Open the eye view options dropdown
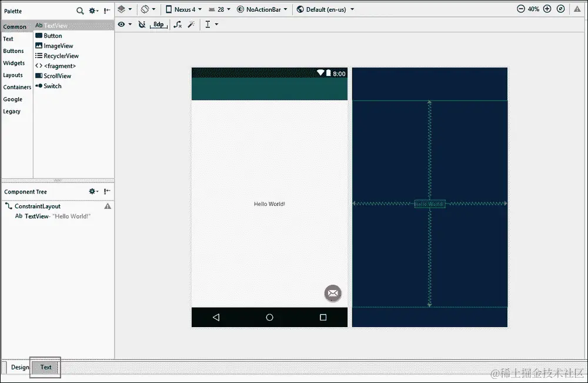 coord(125,24)
